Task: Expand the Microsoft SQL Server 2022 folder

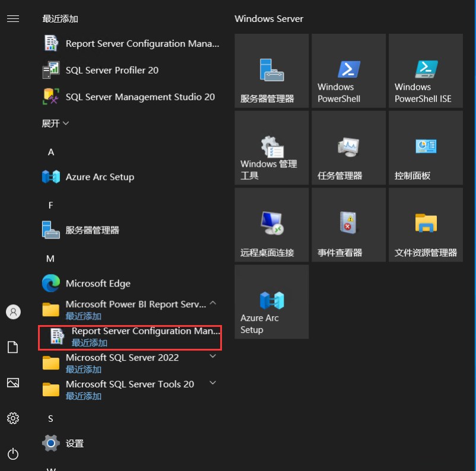Action: pyautogui.click(x=131, y=363)
